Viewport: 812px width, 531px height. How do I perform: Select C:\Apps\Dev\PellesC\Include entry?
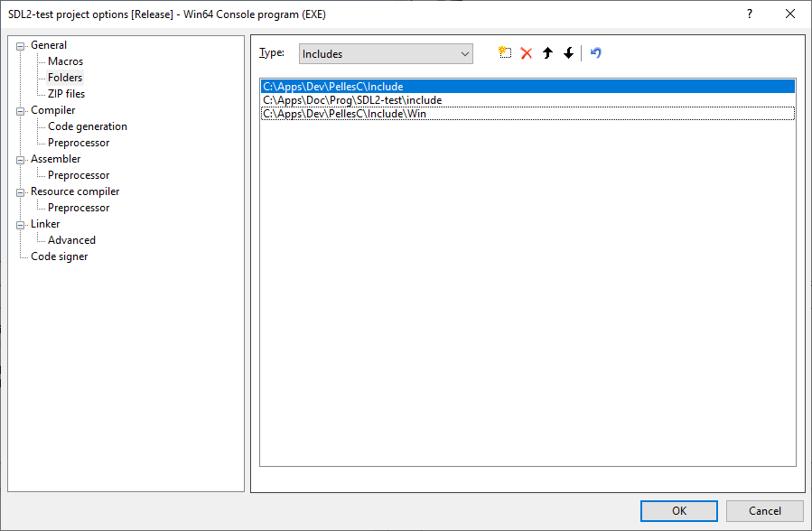click(527, 87)
